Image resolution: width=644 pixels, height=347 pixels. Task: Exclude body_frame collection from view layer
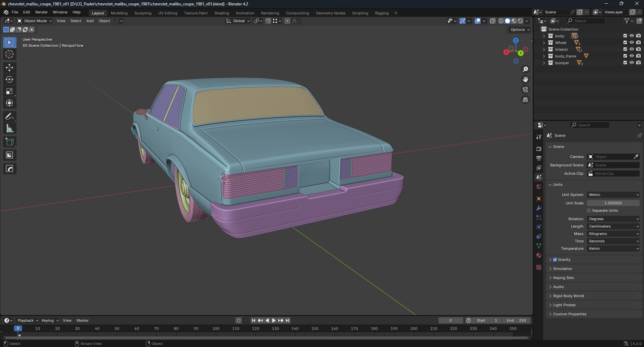625,56
